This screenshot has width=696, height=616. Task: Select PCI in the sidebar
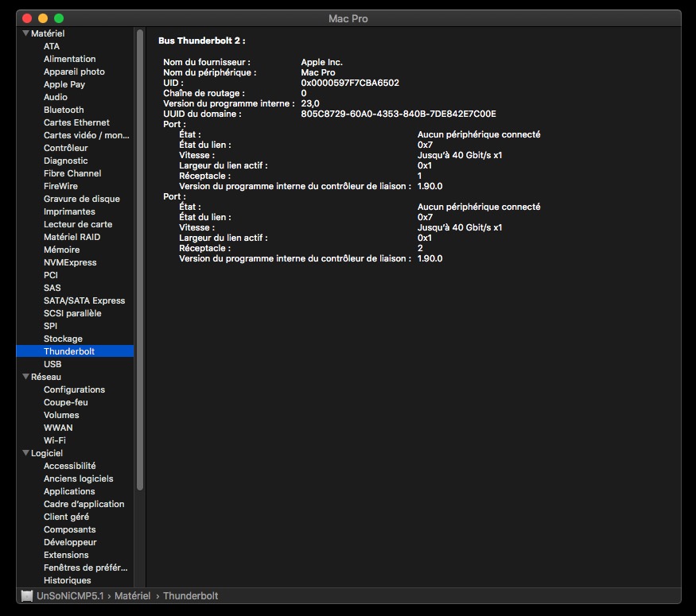[51, 275]
